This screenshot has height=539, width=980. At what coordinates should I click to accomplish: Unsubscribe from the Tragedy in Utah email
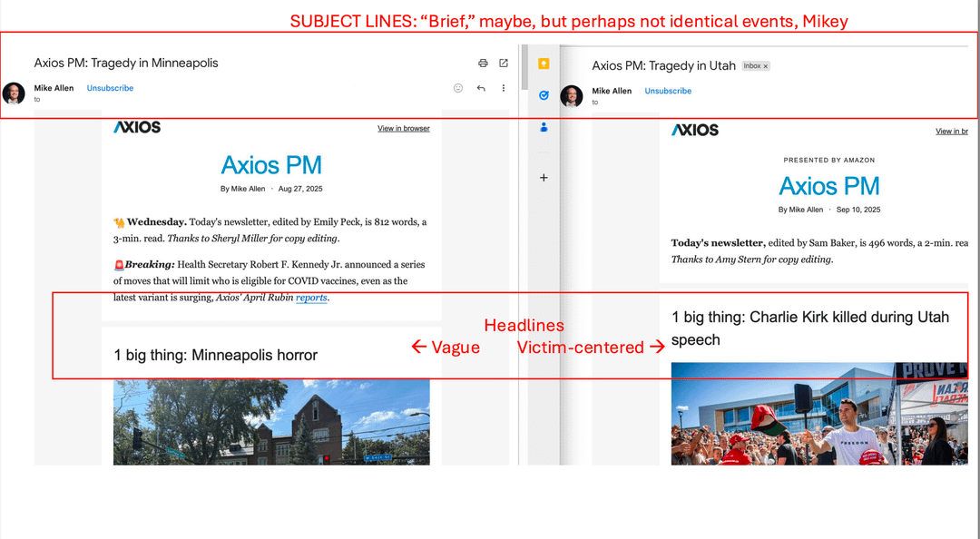pyautogui.click(x=668, y=91)
